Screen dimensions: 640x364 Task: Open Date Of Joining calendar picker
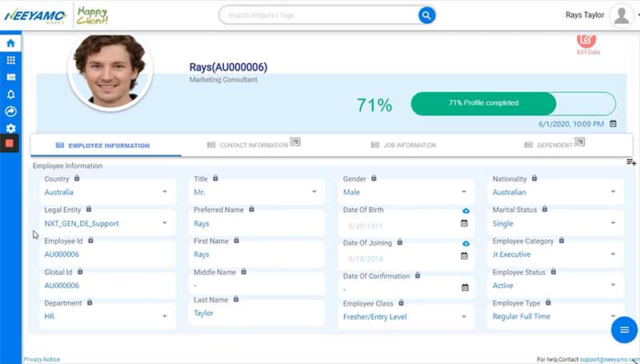tap(464, 256)
